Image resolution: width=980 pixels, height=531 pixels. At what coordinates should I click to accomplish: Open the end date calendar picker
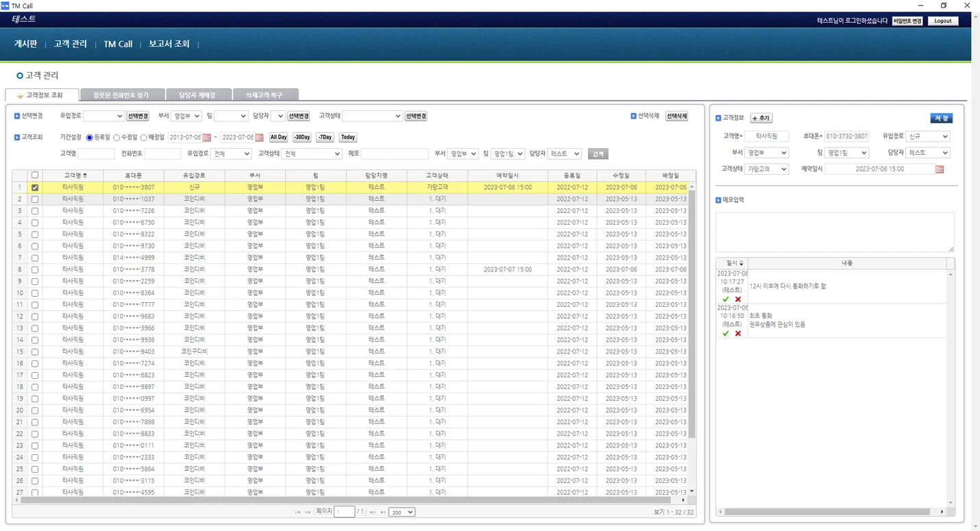[x=259, y=138]
